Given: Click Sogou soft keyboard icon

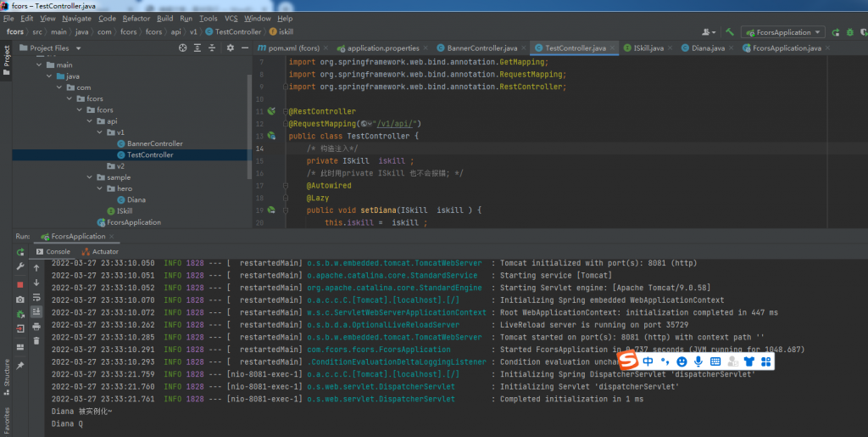Looking at the screenshot, I should point(715,361).
